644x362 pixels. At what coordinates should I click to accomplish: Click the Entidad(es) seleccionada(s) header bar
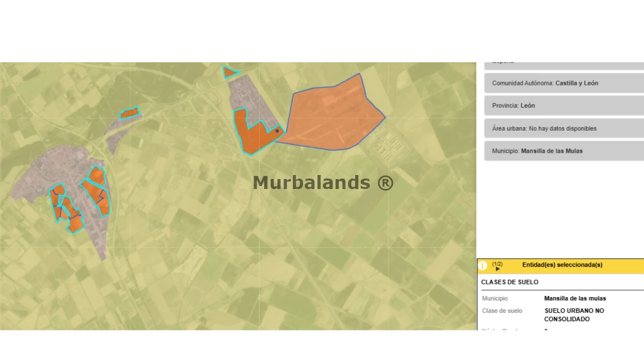click(x=561, y=265)
